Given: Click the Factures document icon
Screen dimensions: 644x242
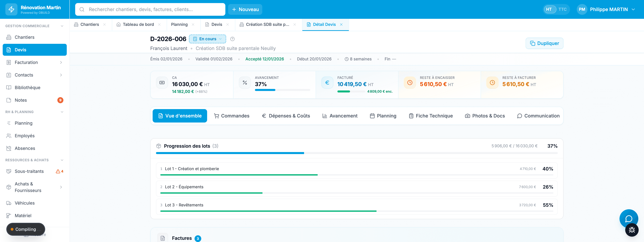Looking at the screenshot, I should coord(163,238).
